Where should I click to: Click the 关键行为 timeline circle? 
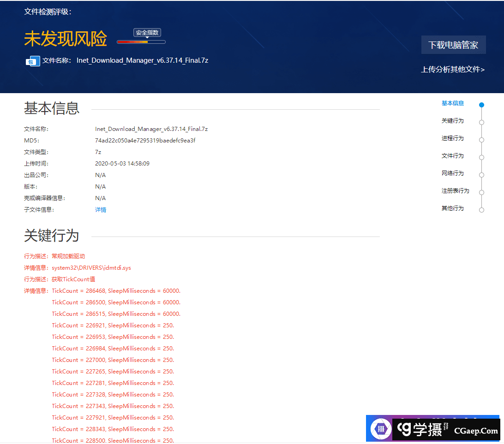[481, 122]
